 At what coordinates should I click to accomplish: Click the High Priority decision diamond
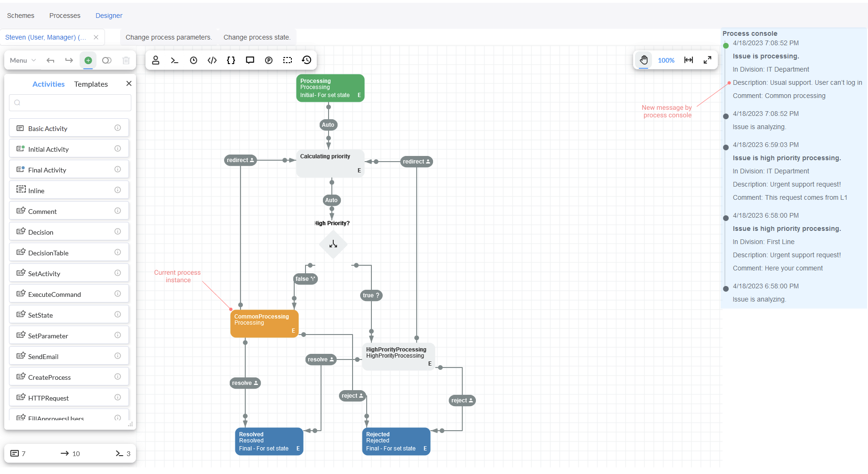pos(333,244)
